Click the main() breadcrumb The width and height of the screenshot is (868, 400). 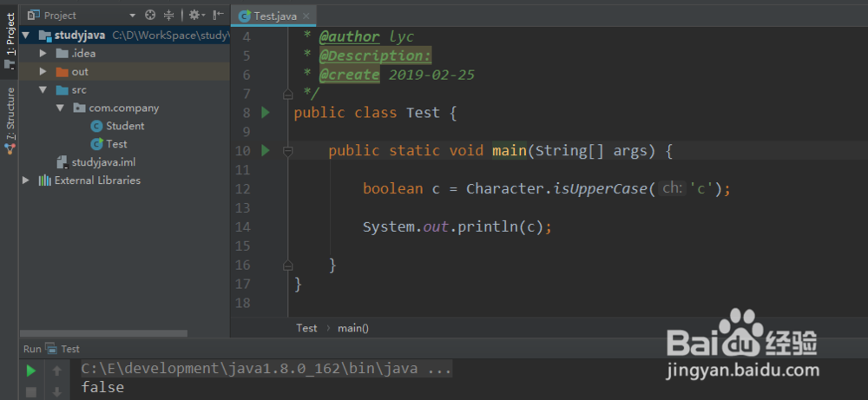(x=353, y=328)
